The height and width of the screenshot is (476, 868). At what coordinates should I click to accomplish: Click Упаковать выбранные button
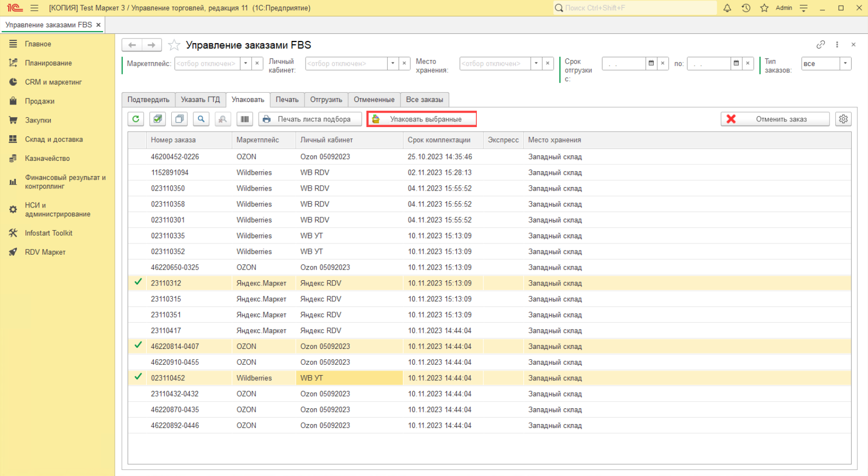coord(421,119)
